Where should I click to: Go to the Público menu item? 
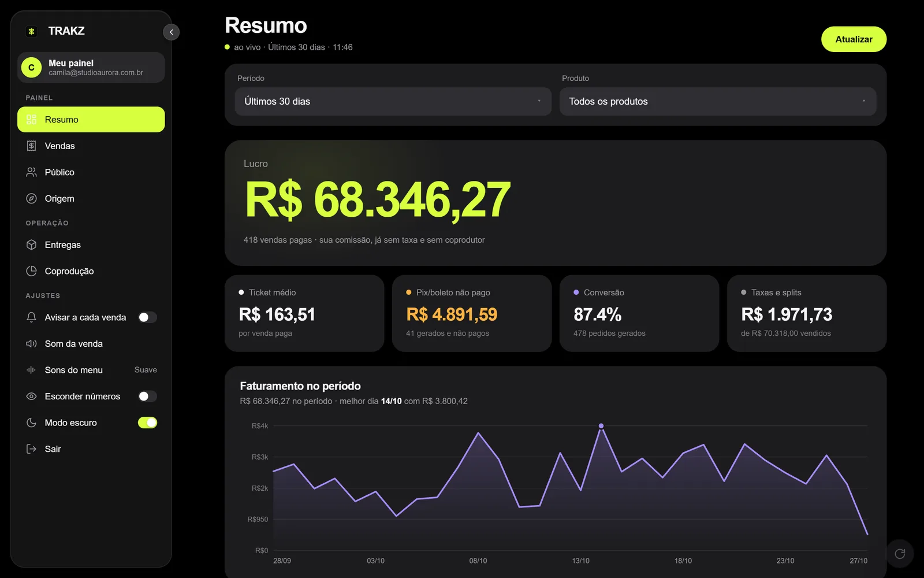click(x=91, y=172)
